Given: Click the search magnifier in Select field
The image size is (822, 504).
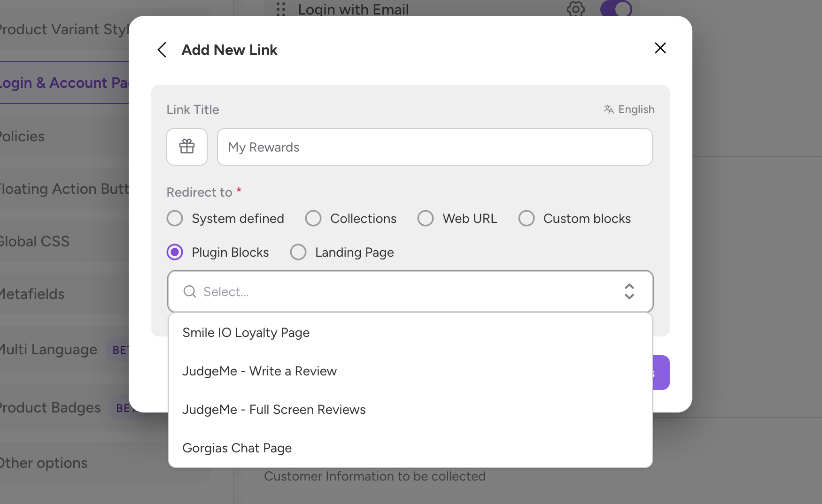Looking at the screenshot, I should [x=190, y=291].
